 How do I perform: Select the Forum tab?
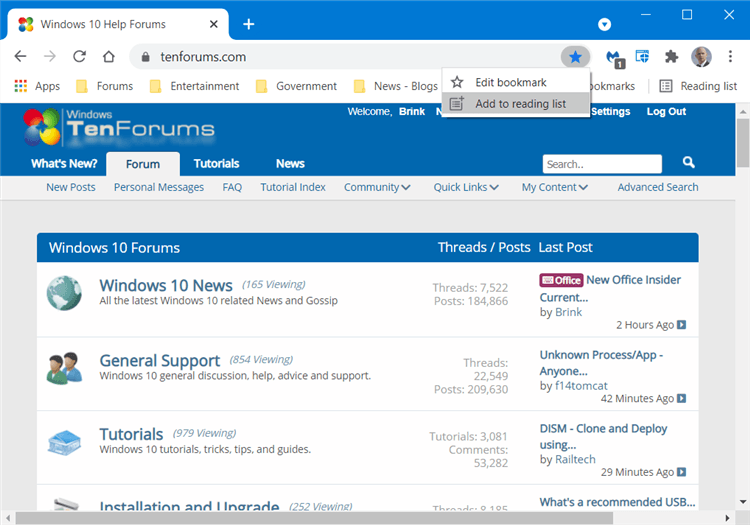pyautogui.click(x=143, y=164)
